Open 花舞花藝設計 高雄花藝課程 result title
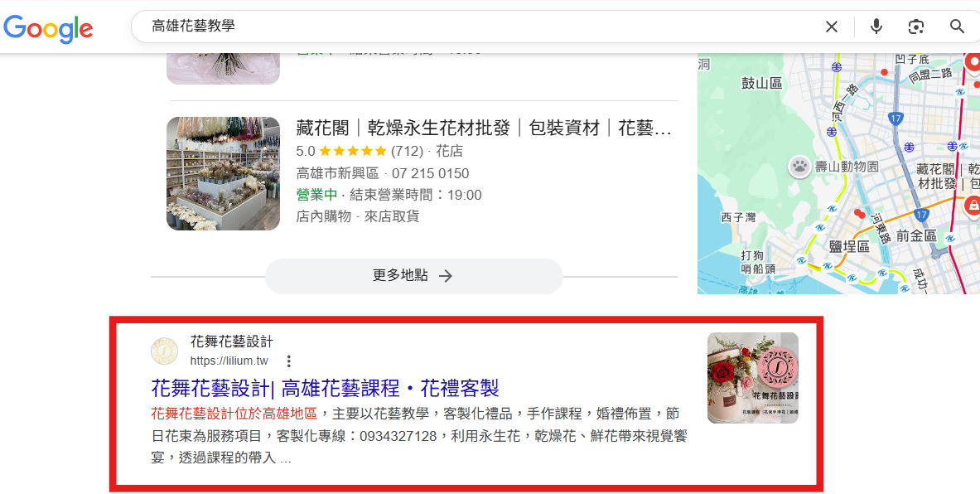 (x=325, y=388)
